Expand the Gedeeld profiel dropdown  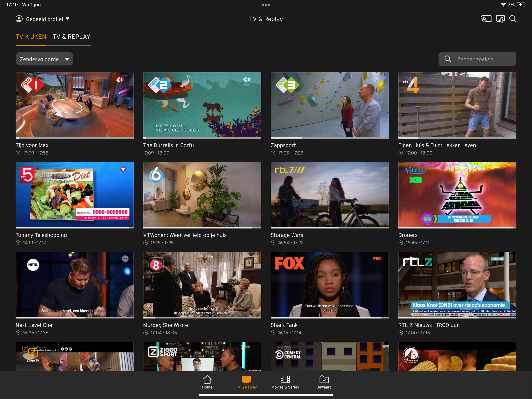tap(68, 19)
